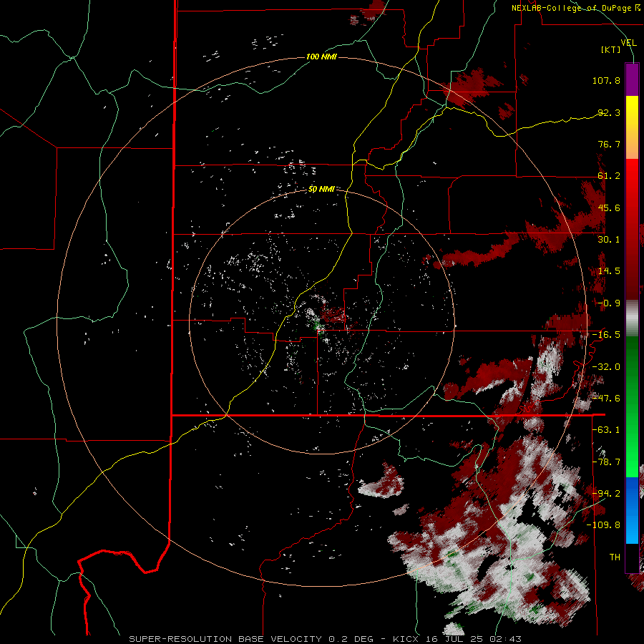This screenshot has width=644, height=644.
Task: Pick the yellow-orange segment of color bar
Action: (632, 127)
